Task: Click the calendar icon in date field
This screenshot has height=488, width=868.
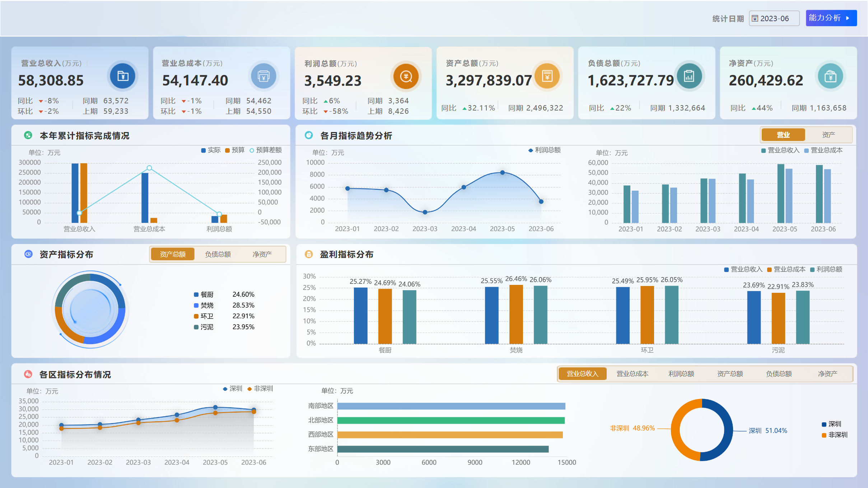Action: tap(755, 18)
